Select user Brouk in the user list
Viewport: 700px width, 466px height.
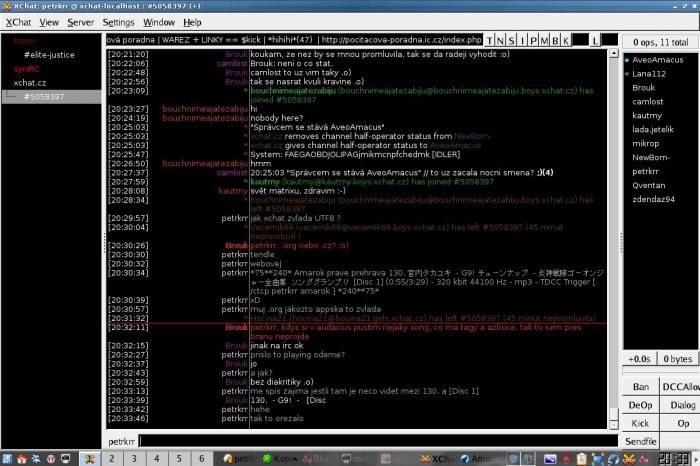643,88
